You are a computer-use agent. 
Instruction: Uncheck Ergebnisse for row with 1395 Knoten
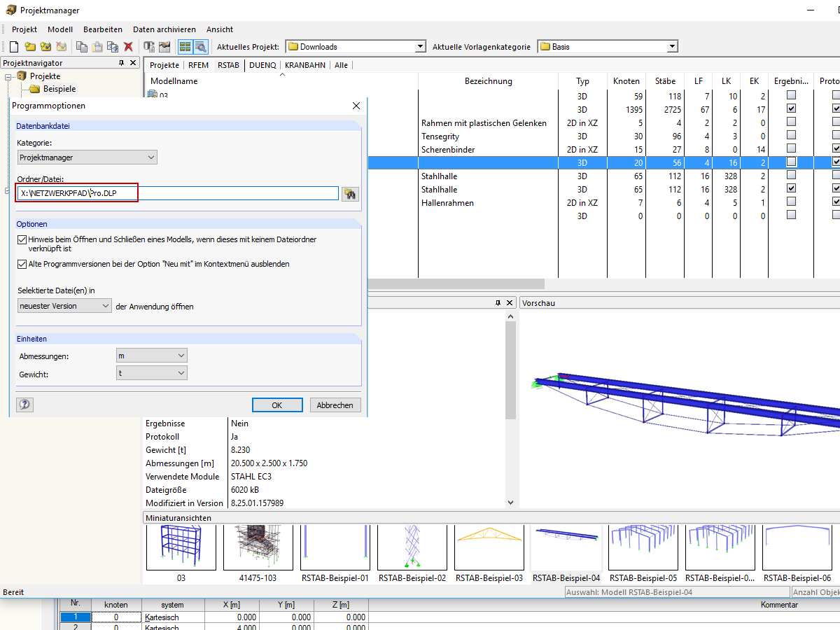[791, 108]
